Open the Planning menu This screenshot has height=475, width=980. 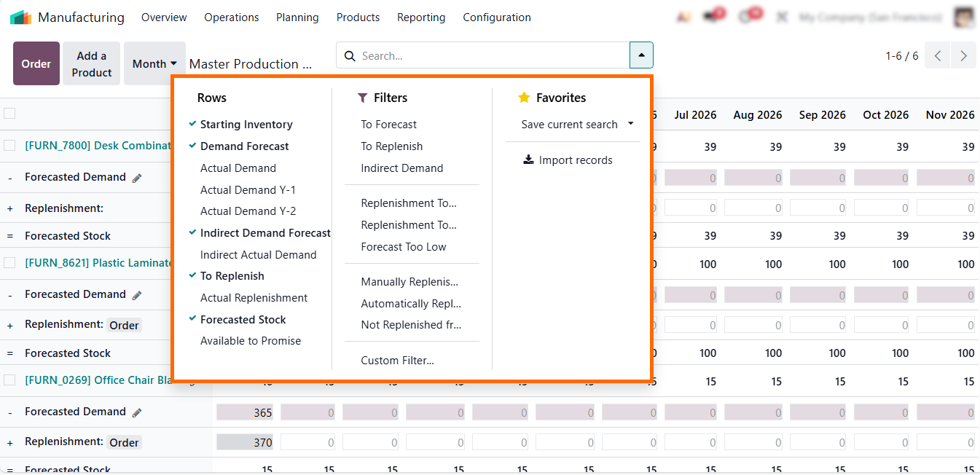click(297, 17)
